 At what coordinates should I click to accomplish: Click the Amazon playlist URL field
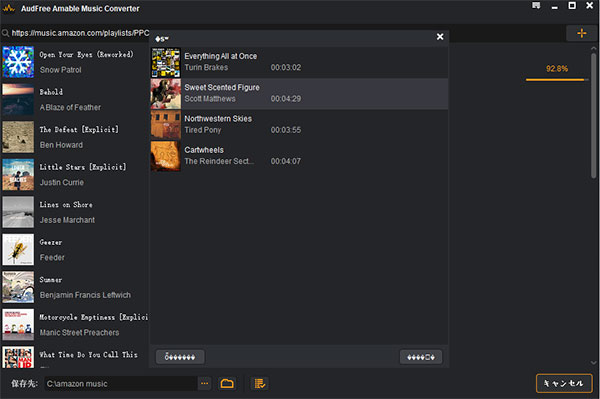coord(80,33)
